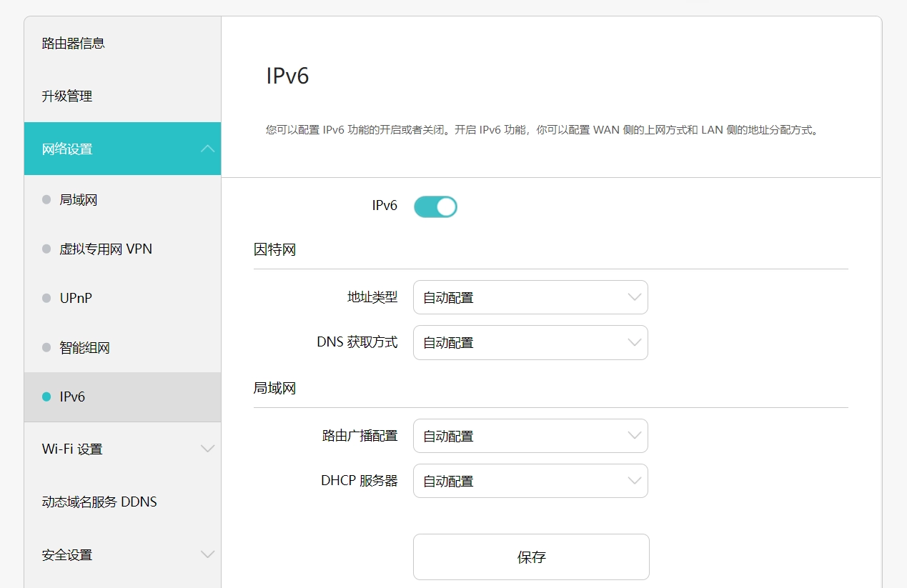This screenshot has width=907, height=588.
Task: Open the 地址类型 dropdown
Action: coord(530,297)
